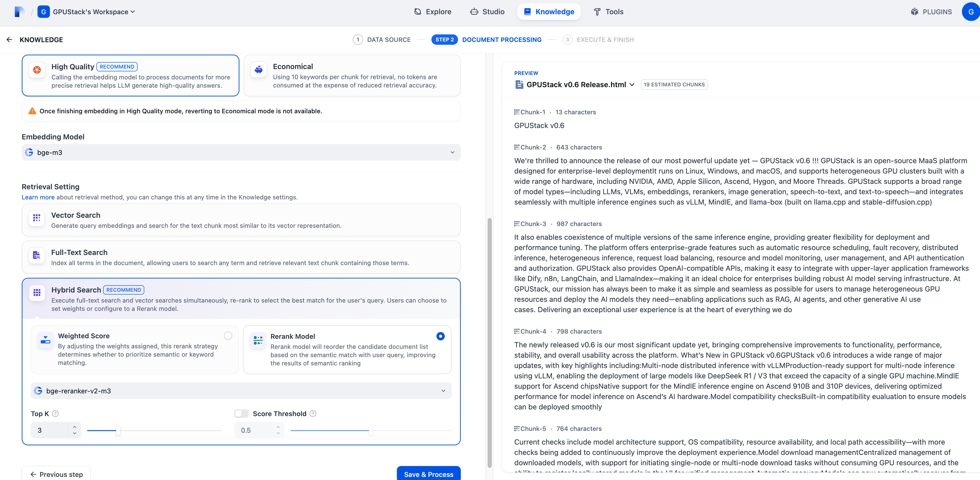Open the Learn more link

pos(38,197)
